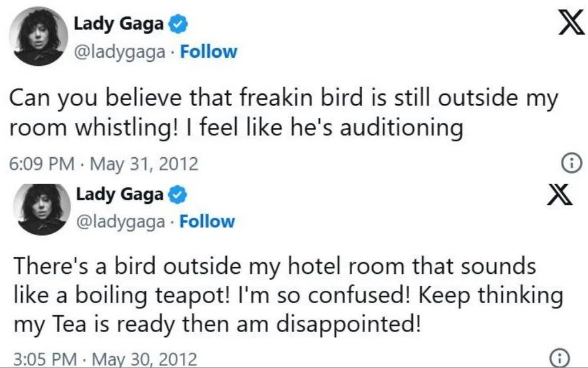Viewport: 588px width, 368px height.
Task: Click the verified badge on the whistling bird tweet
Action: tap(178, 24)
